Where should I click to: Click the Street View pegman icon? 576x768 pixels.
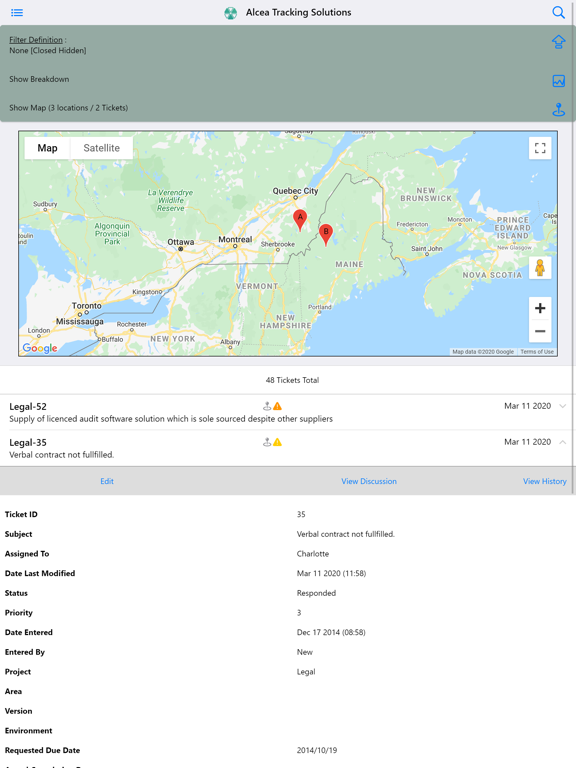[x=540, y=268]
